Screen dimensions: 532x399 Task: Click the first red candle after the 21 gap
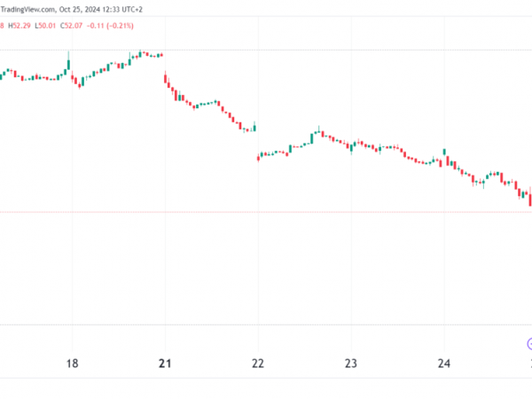click(166, 79)
